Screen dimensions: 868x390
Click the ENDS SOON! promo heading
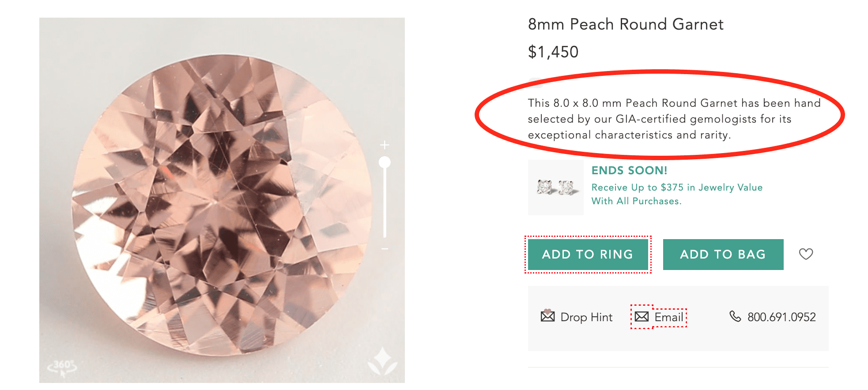[x=629, y=171]
